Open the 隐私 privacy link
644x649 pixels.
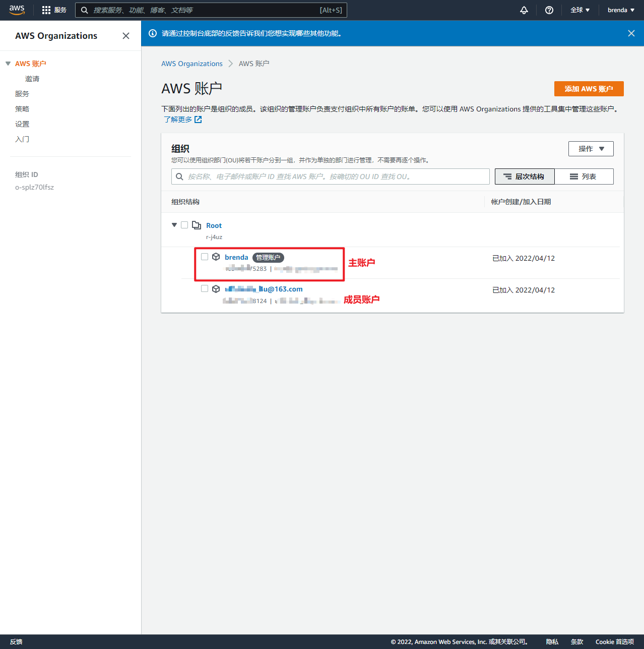click(x=552, y=642)
